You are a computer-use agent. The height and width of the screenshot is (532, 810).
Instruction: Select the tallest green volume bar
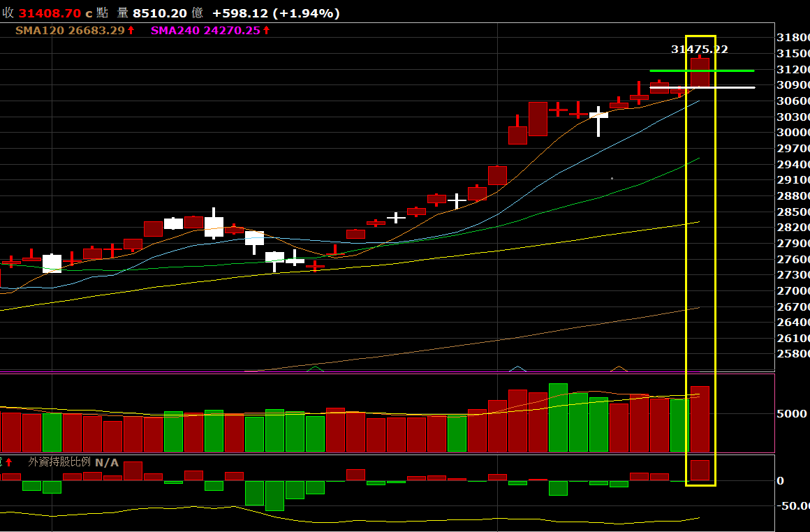click(x=558, y=417)
